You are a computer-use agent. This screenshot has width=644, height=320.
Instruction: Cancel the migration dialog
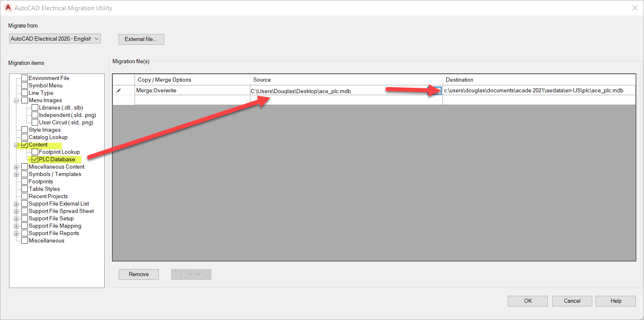pos(572,301)
